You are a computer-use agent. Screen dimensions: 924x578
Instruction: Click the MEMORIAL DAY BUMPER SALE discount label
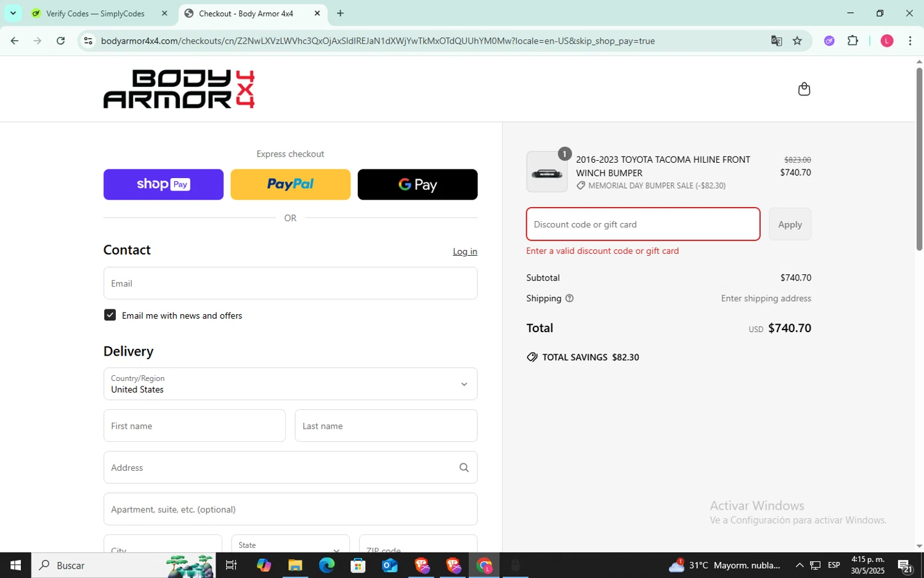[x=657, y=185]
